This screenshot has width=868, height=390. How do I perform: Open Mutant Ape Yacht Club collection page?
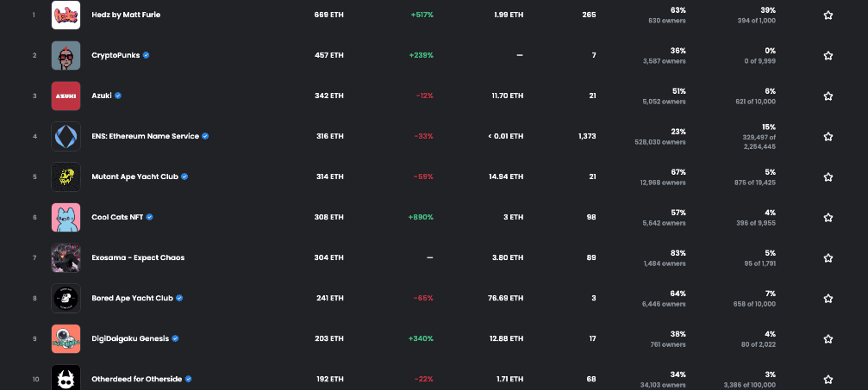[134, 176]
